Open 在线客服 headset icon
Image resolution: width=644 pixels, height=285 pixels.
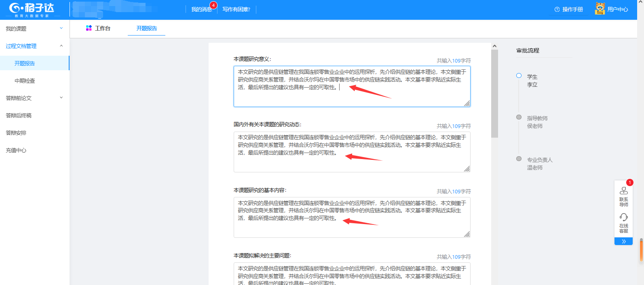pos(624,217)
